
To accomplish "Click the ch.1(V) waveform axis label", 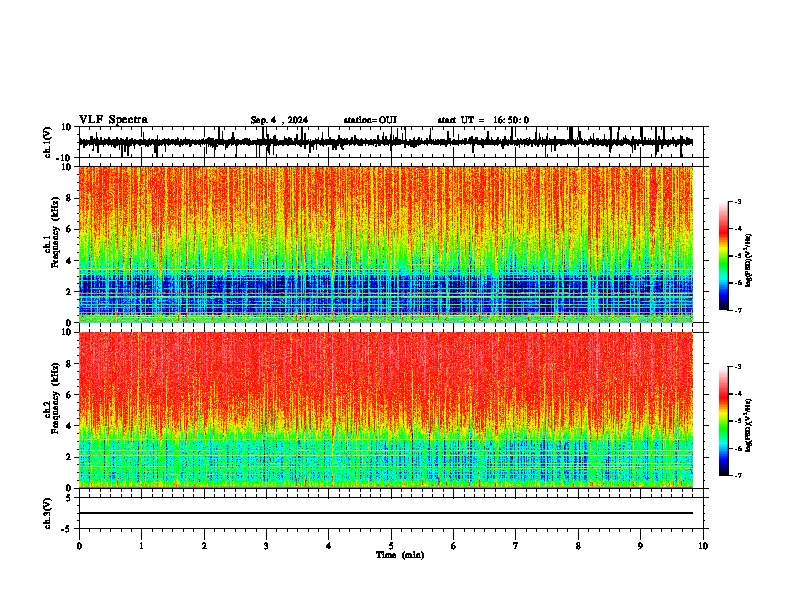I will tap(48, 142).
